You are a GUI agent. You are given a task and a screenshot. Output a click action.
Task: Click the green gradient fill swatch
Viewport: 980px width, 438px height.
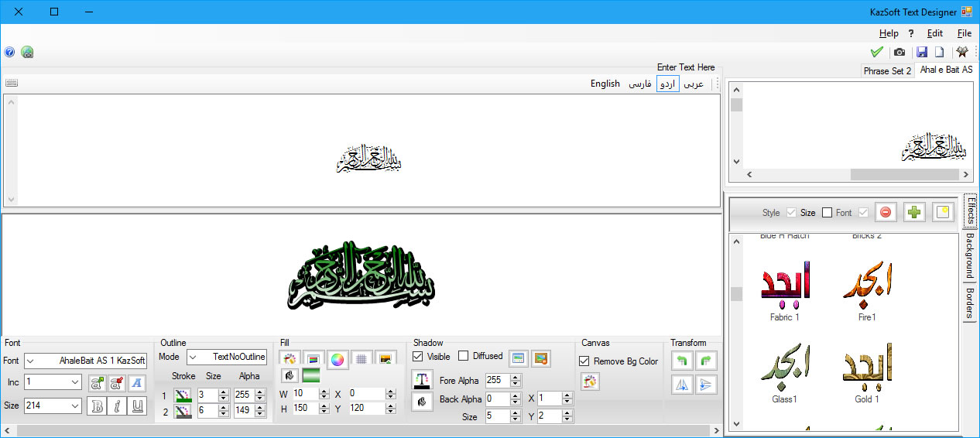tap(311, 376)
